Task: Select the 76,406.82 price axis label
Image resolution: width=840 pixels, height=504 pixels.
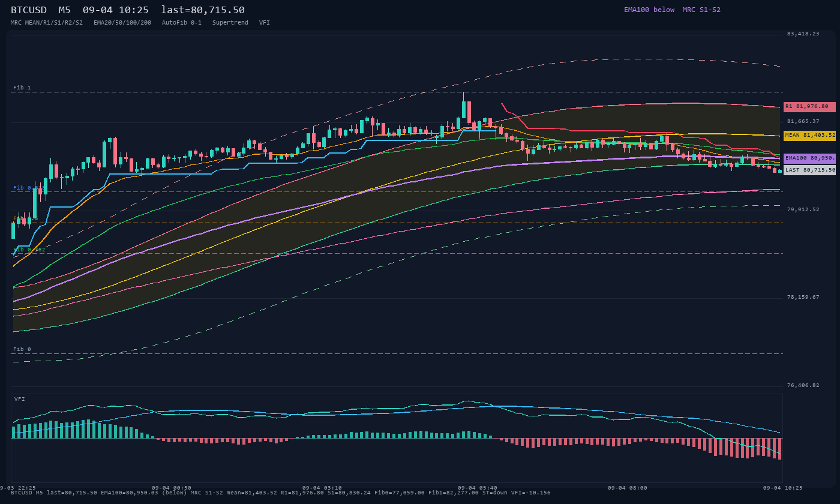Action: pyautogui.click(x=803, y=386)
